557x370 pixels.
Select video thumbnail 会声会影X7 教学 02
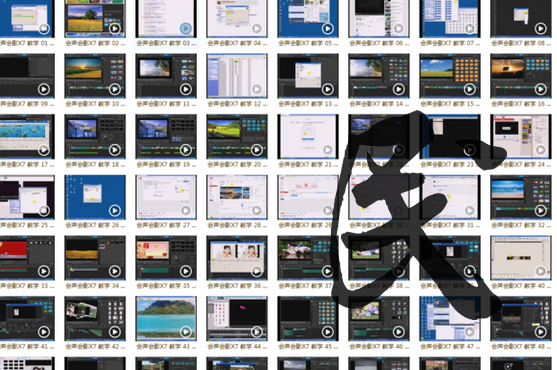95,18
